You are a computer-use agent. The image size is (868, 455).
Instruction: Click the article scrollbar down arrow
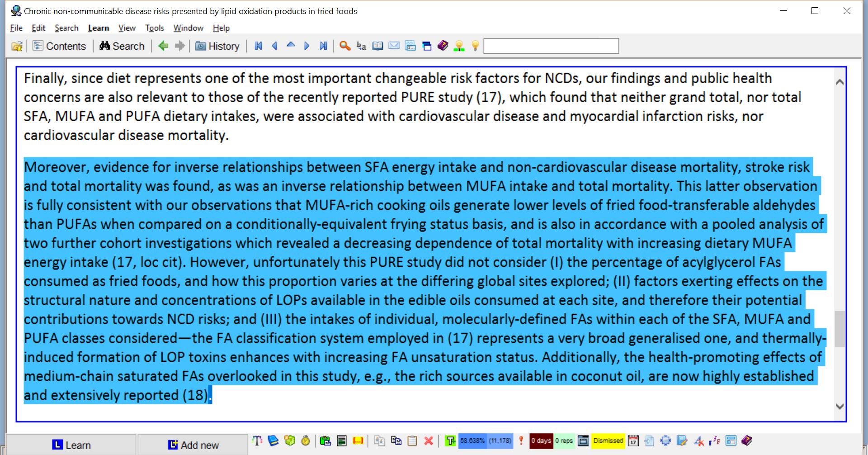click(840, 406)
